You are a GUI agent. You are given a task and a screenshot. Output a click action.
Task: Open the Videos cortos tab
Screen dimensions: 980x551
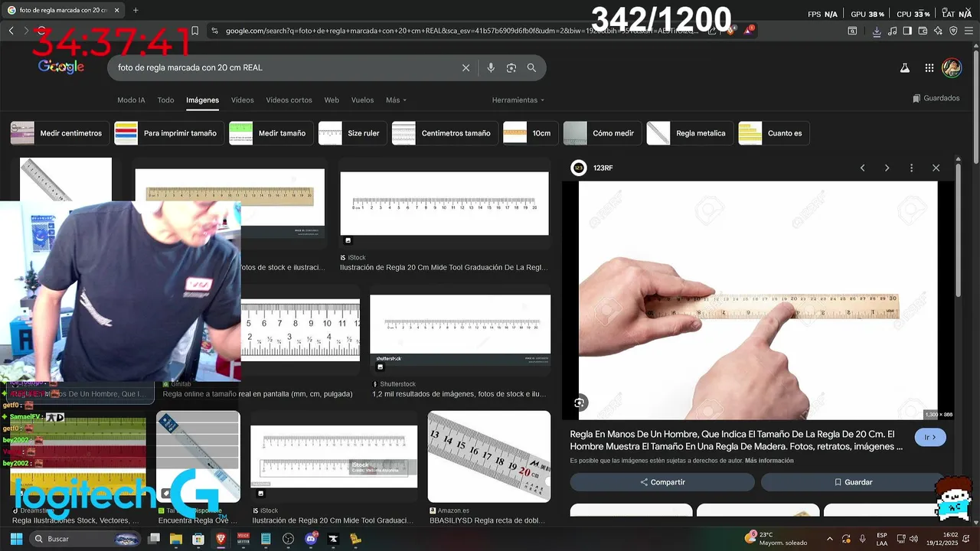pos(289,100)
